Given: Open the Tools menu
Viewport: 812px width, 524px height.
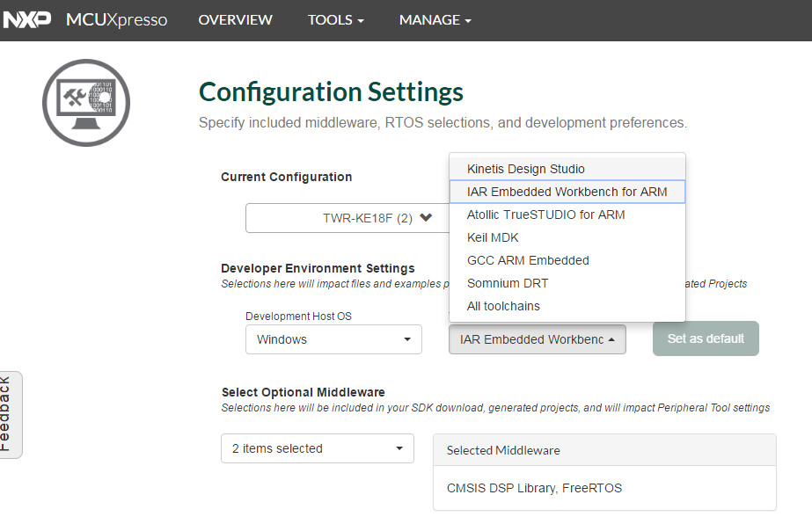Looking at the screenshot, I should tap(335, 19).
